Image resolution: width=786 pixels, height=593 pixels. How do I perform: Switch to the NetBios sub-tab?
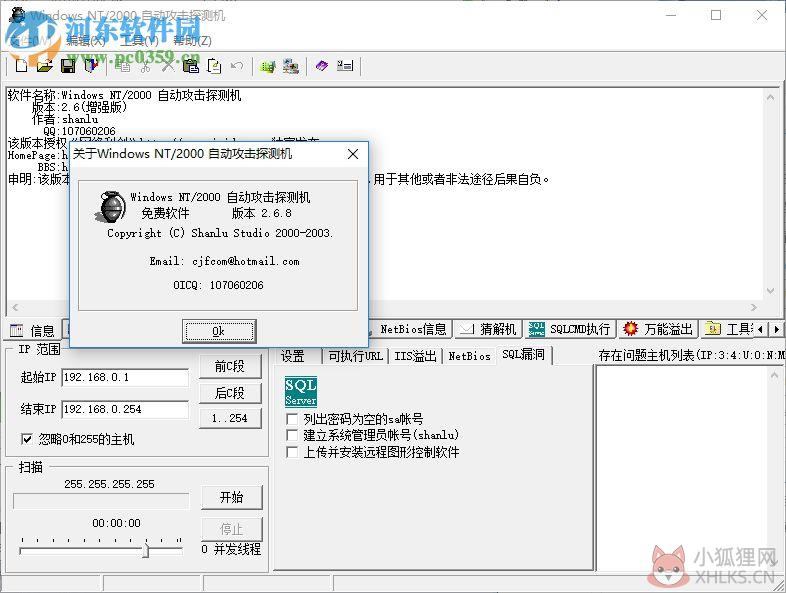click(x=469, y=356)
